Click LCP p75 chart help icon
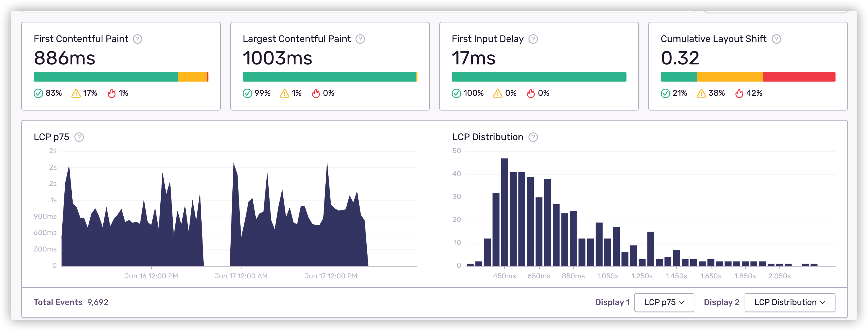The image size is (868, 331). (79, 137)
